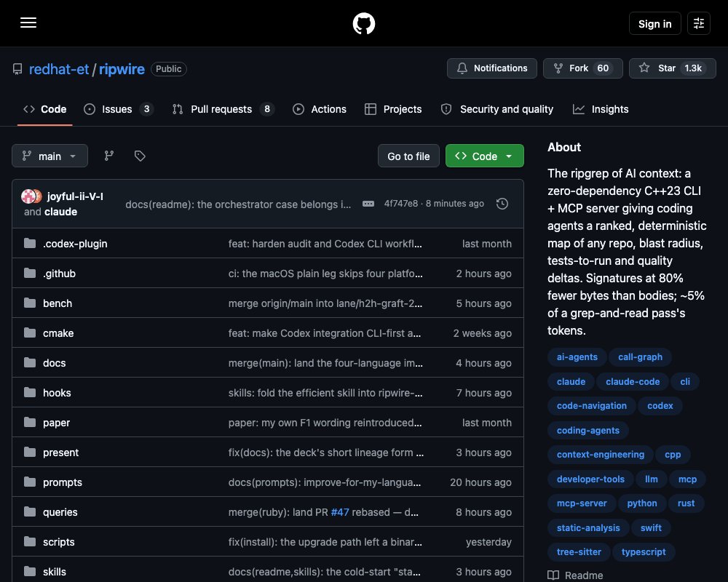This screenshot has height=582, width=728.
Task: Open the joyful-ii-V-I author link
Action: [x=75, y=196]
